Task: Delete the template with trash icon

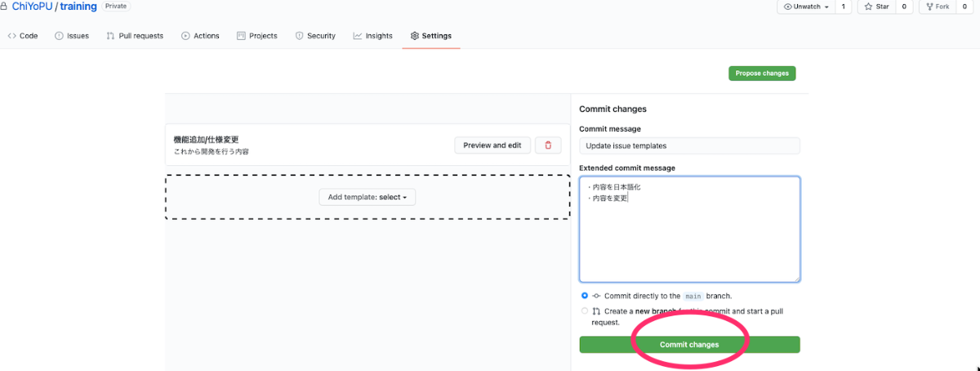Action: pos(548,145)
